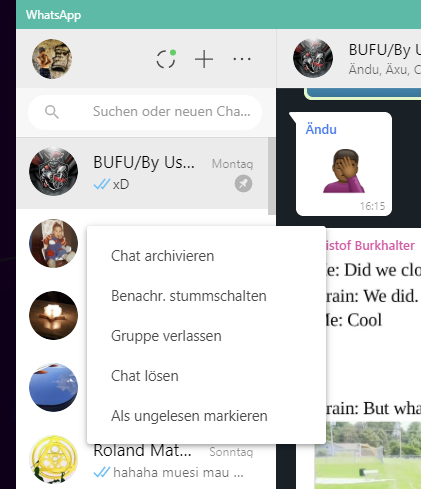Start a new chat with plus icon
421x489 pixels.
(x=204, y=59)
